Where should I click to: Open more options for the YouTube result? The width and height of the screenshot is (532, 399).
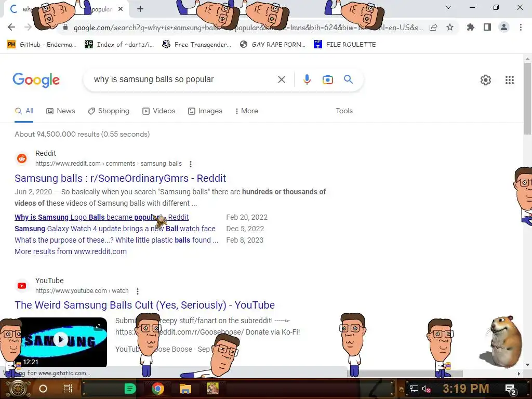coord(137,291)
